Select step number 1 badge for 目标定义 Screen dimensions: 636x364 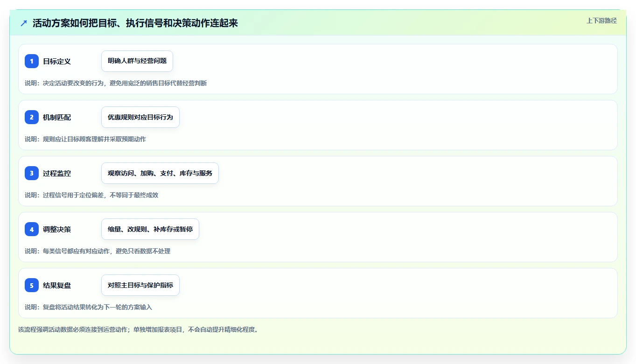click(x=32, y=61)
